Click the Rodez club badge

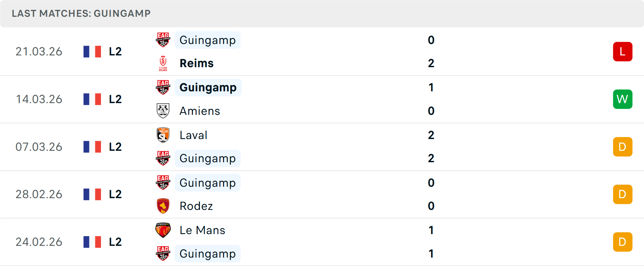point(163,206)
